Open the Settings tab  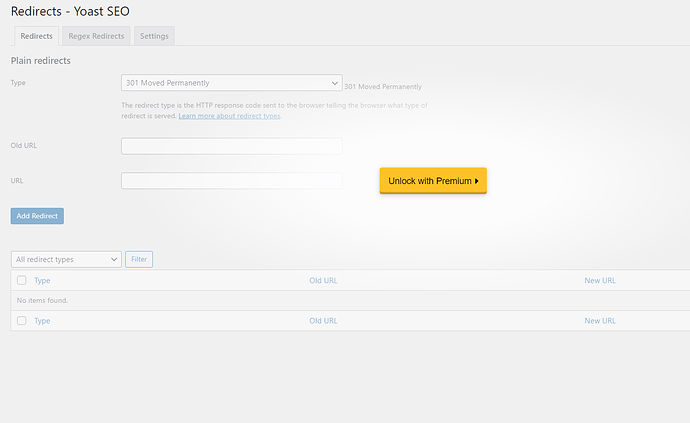point(154,36)
